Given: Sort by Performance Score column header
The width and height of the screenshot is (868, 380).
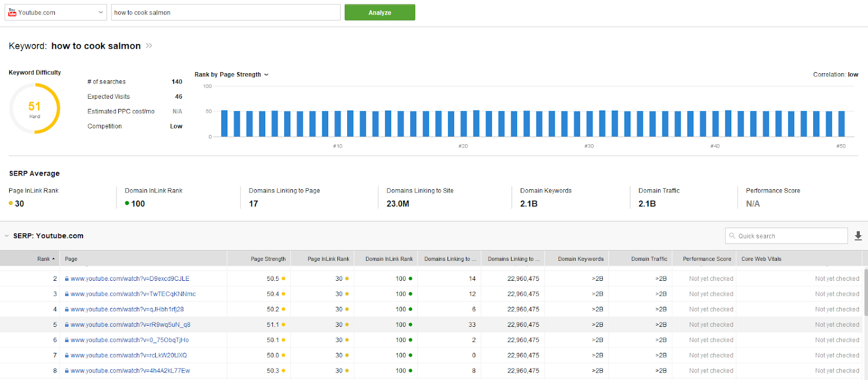Looking at the screenshot, I should coord(707,259).
